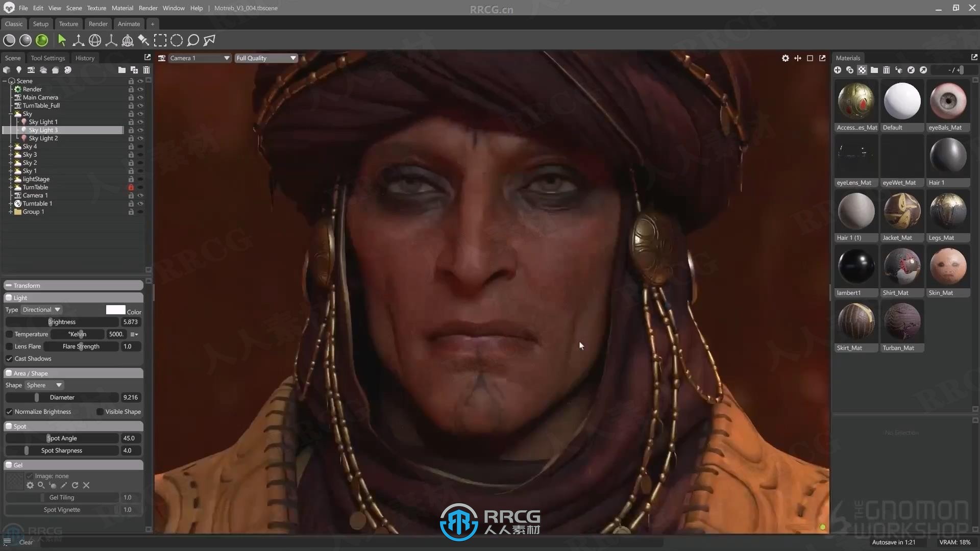Select the Jacket_Mat material thumbnail
980x551 pixels.
click(x=902, y=216)
